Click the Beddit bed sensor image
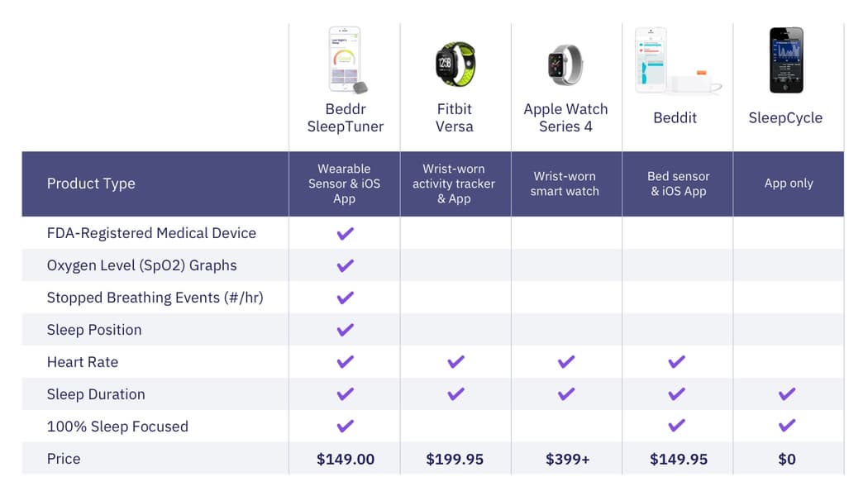This screenshot has height=496, width=868. [x=676, y=61]
